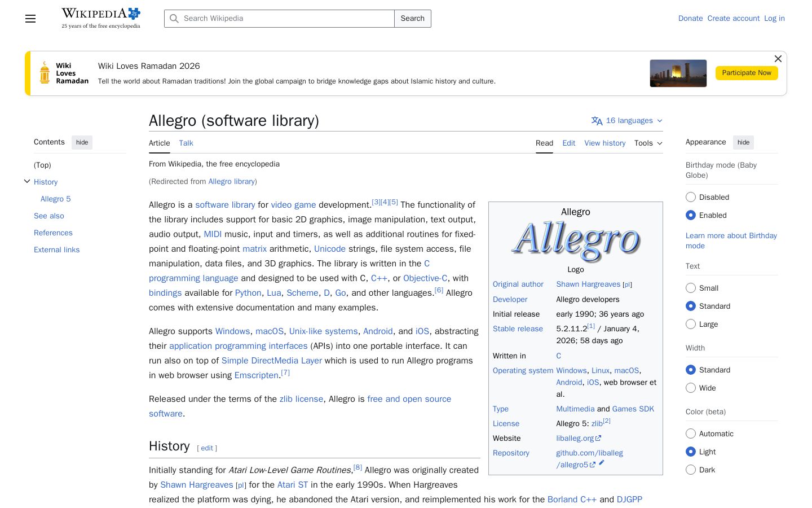
Task: Select Disabled for Birthday mode
Action: [691, 197]
